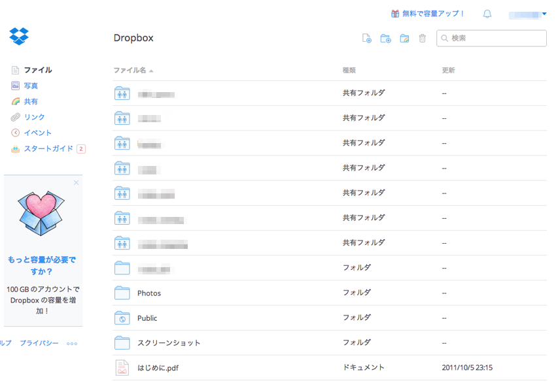Open 写真 in the sidebar
556x392 pixels.
click(31, 86)
